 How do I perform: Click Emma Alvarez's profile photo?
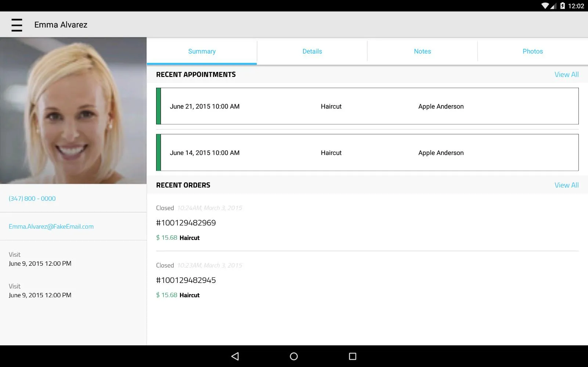(x=73, y=109)
